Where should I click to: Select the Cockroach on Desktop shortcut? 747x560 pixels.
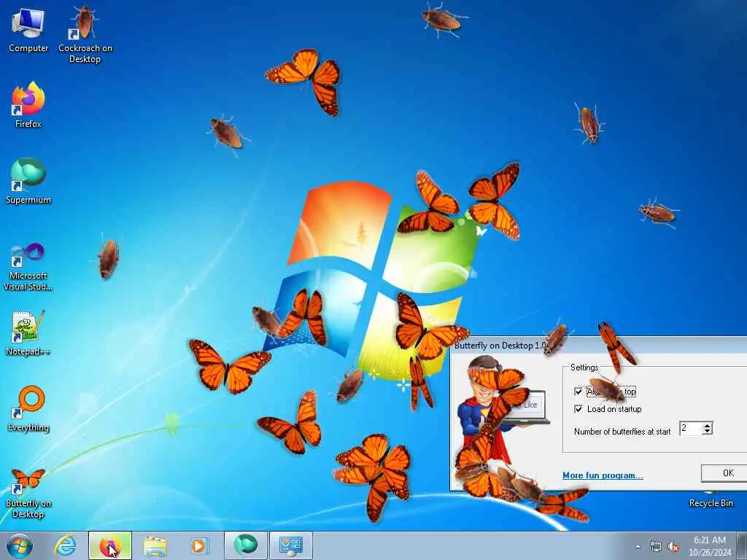point(85,34)
